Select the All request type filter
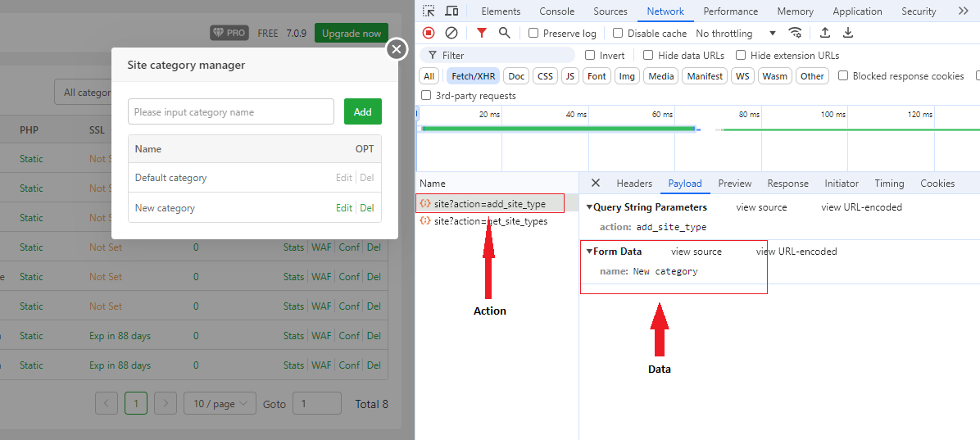The width and height of the screenshot is (980, 440). (x=429, y=76)
